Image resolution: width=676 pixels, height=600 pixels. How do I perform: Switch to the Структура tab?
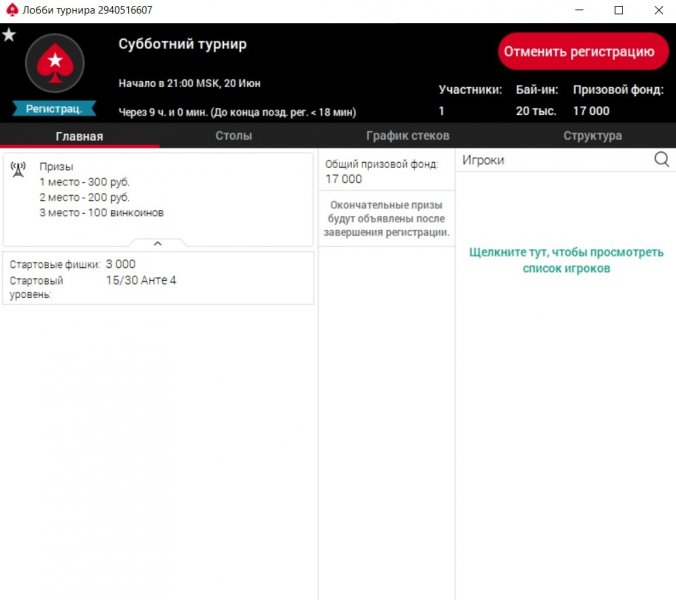tap(592, 136)
